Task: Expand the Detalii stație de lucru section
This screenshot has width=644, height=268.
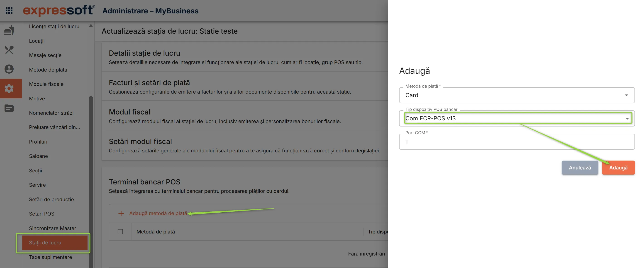Action: point(245,57)
